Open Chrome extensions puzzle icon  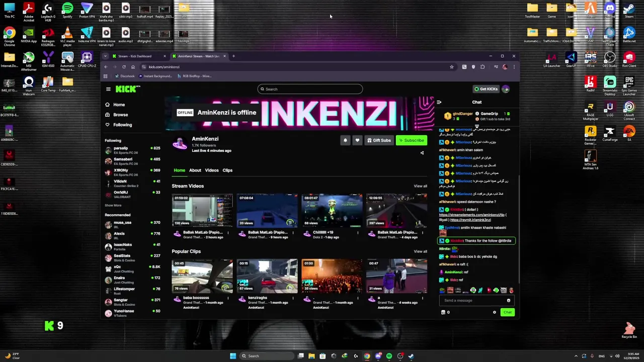coord(482,67)
